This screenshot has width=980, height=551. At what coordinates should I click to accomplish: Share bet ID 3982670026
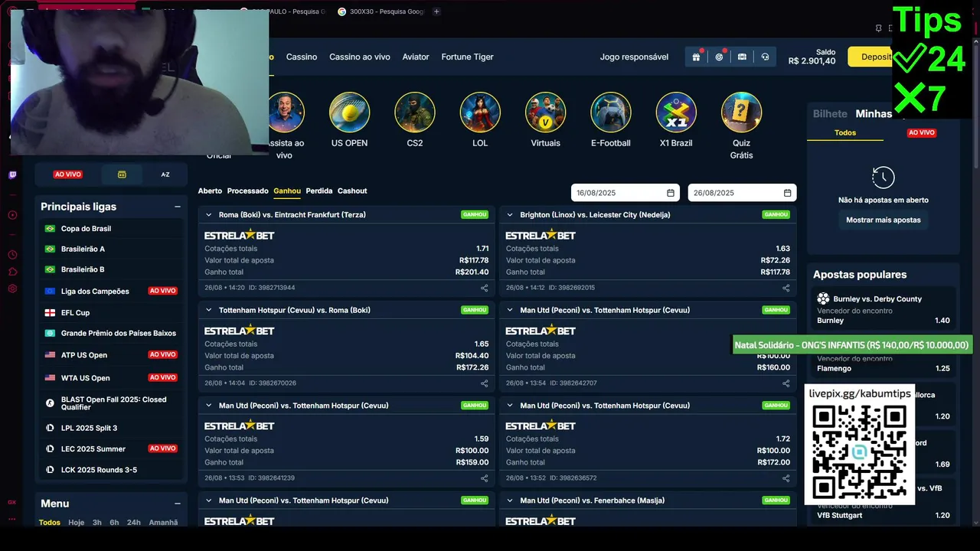pyautogui.click(x=484, y=383)
